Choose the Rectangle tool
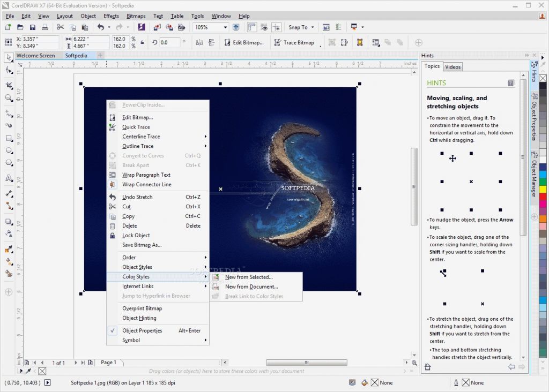Screen dimensions: 549x392 9,138
